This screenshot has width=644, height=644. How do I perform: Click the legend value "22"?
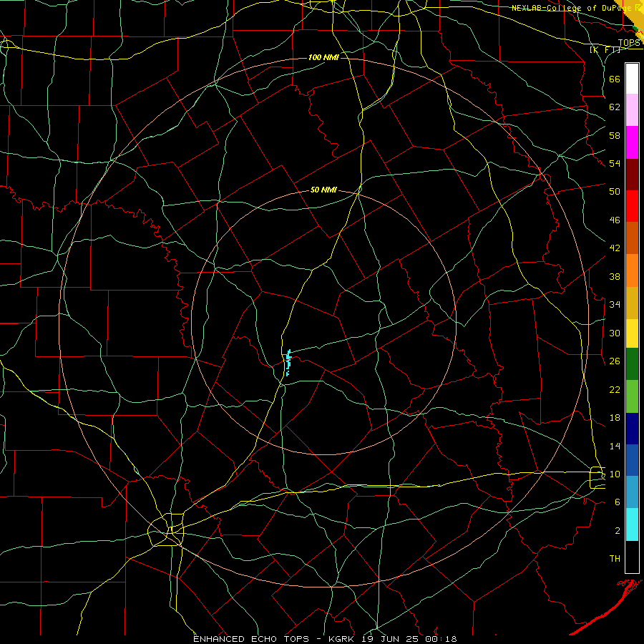coord(615,389)
